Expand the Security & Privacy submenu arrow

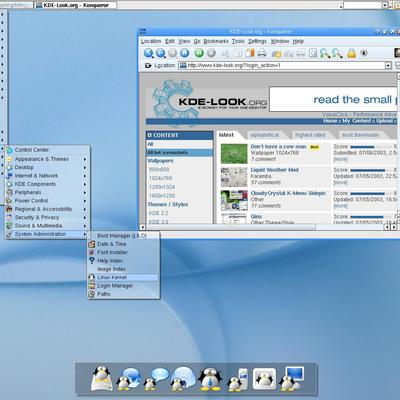click(x=85, y=218)
